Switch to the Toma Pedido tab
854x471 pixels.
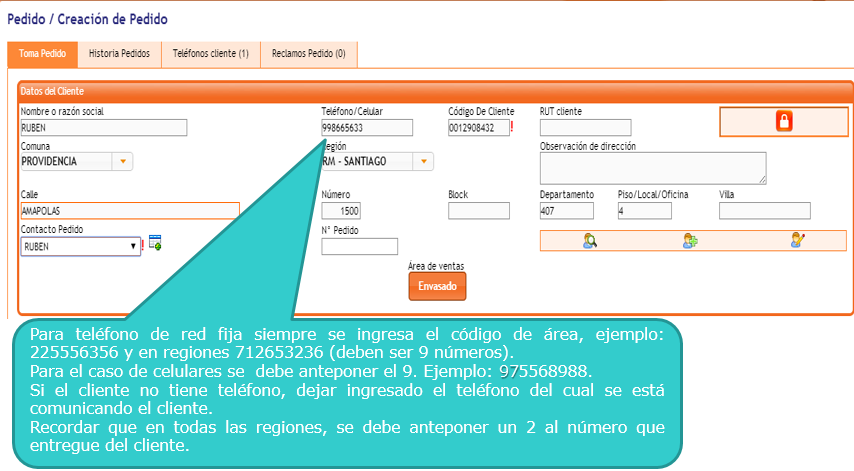tap(42, 54)
